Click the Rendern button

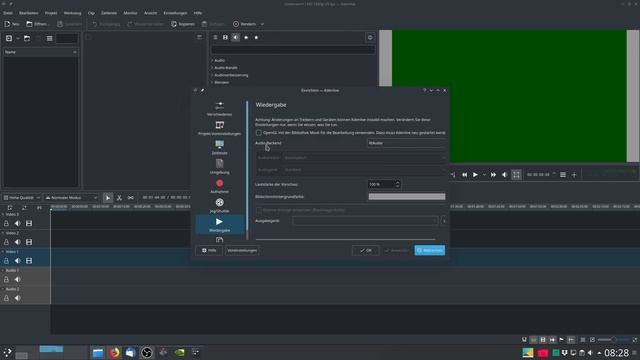pyautogui.click(x=244, y=24)
